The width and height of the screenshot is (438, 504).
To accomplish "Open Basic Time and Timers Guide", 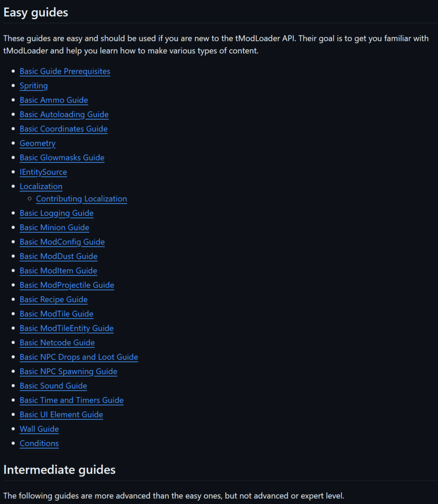I will coord(71,400).
